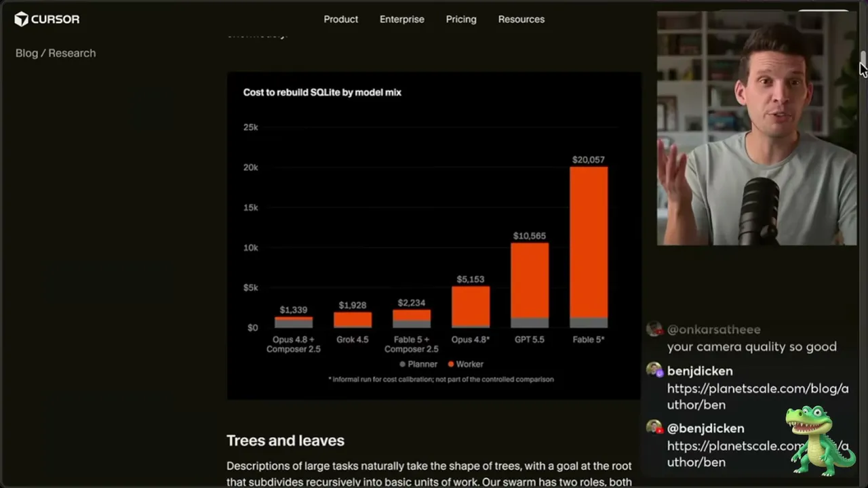Click the tallest orange bar for Fable 5*

[x=589, y=242]
